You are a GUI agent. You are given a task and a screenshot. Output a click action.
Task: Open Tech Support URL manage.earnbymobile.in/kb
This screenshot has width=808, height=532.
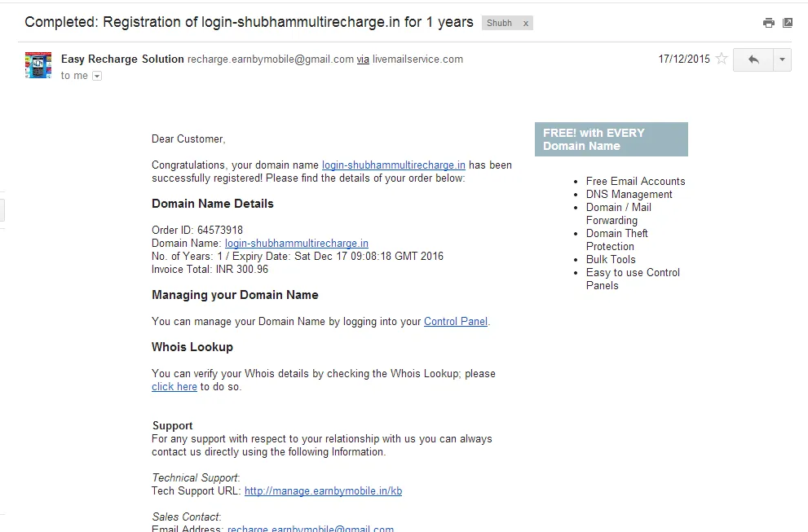pyautogui.click(x=323, y=490)
